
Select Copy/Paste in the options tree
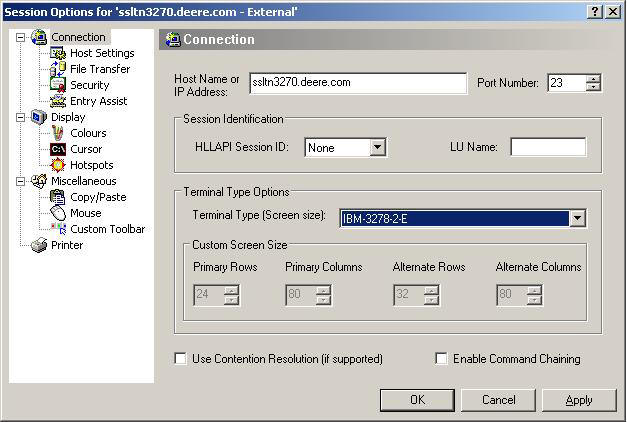pos(98,197)
